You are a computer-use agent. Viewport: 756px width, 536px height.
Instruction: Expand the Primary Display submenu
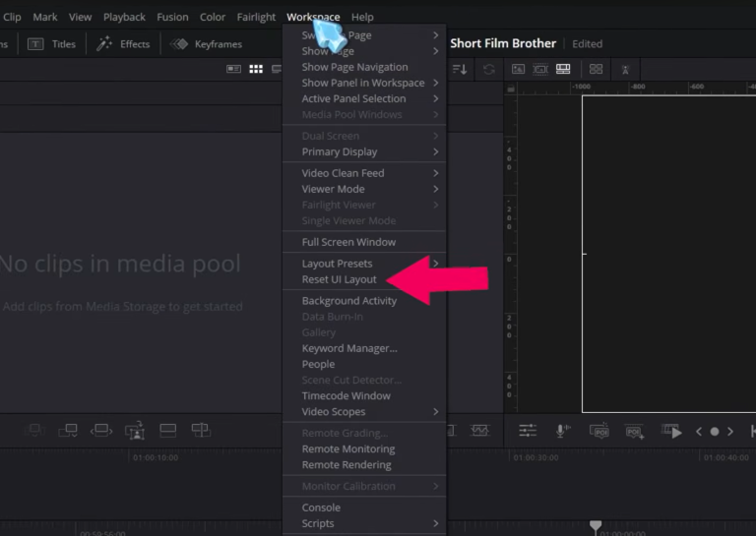tap(364, 151)
